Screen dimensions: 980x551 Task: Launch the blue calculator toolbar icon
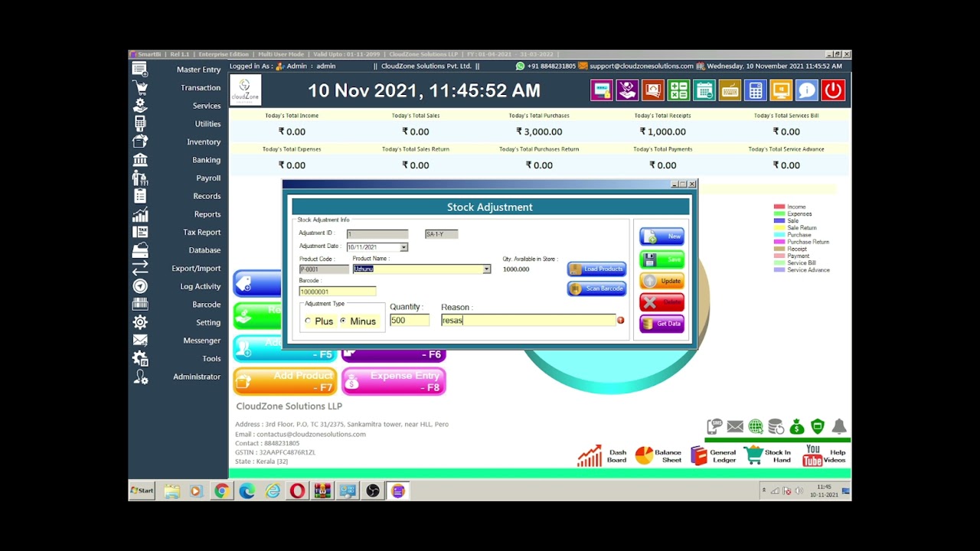[x=756, y=90]
